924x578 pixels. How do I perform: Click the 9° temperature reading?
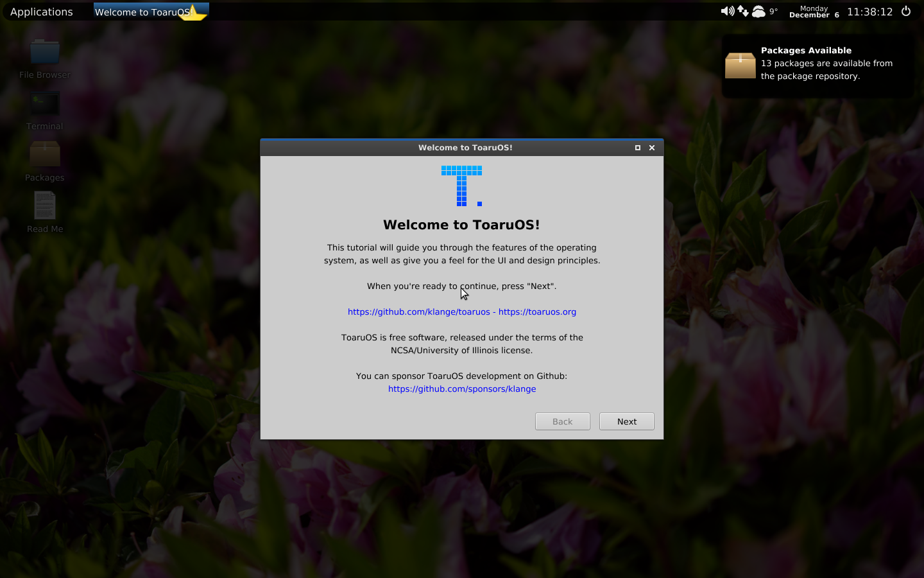(x=774, y=11)
